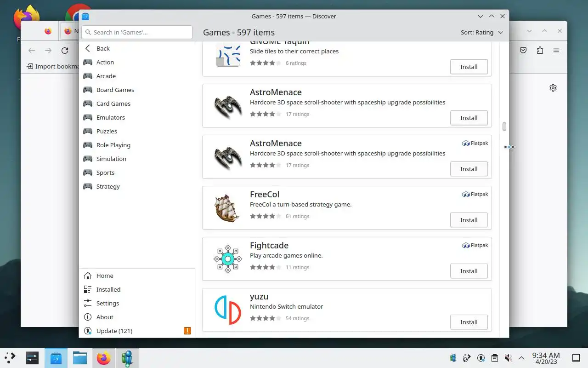This screenshot has width=588, height=368.
Task: Open the clipboard tray icon
Action: (494, 358)
